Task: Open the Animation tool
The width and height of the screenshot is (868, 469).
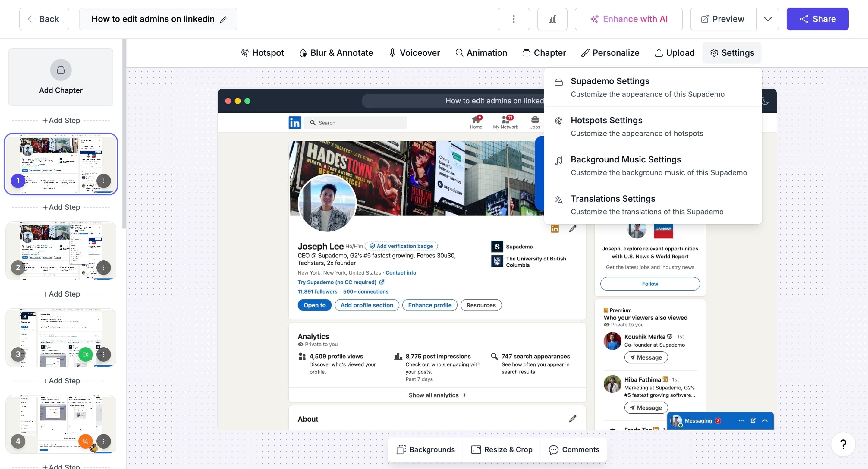Action: coord(481,53)
